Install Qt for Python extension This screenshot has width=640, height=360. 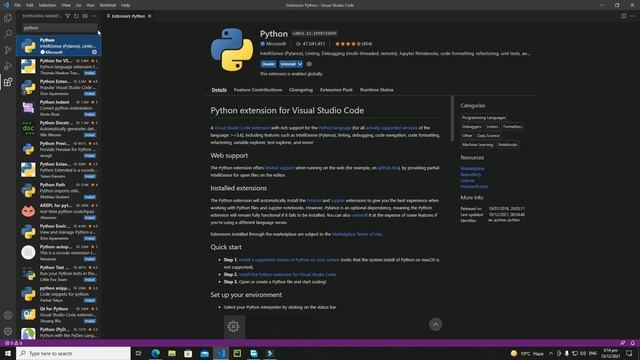[90, 321]
